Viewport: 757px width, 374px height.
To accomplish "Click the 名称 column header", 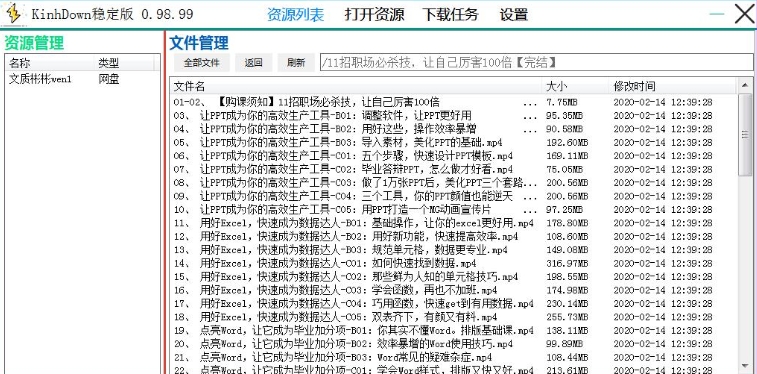I will coord(50,63).
